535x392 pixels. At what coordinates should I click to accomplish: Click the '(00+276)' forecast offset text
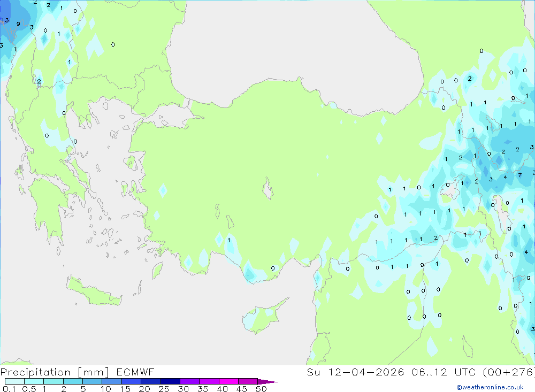point(509,372)
